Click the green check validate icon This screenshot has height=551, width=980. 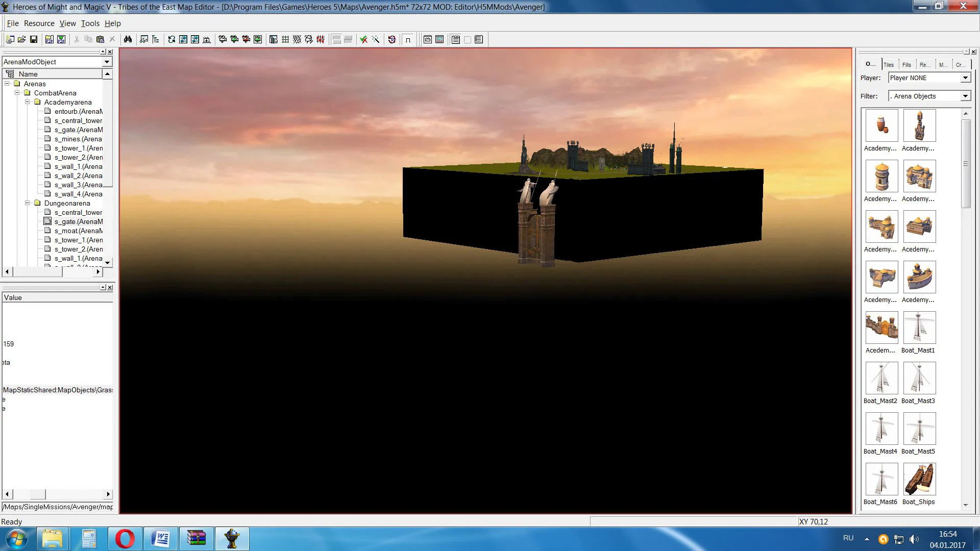pos(363,39)
